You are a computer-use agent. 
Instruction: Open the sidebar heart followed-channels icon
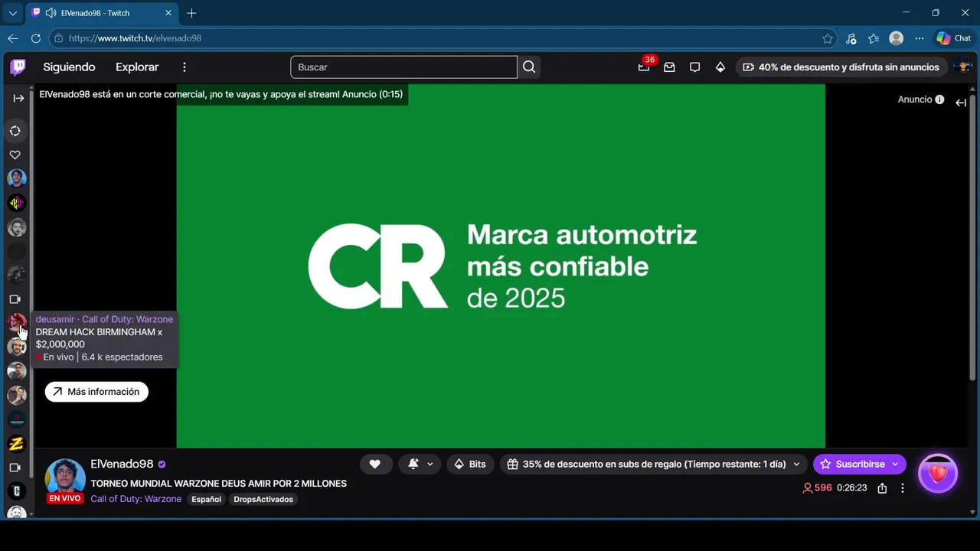(15, 155)
